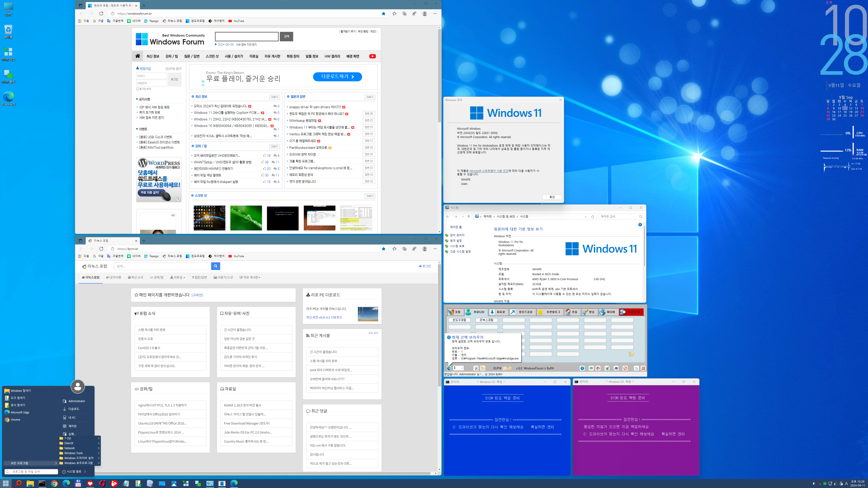This screenshot has height=488, width=868.
Task: Click the blue refresh arrows icon in the launcher
Action: click(636, 368)
